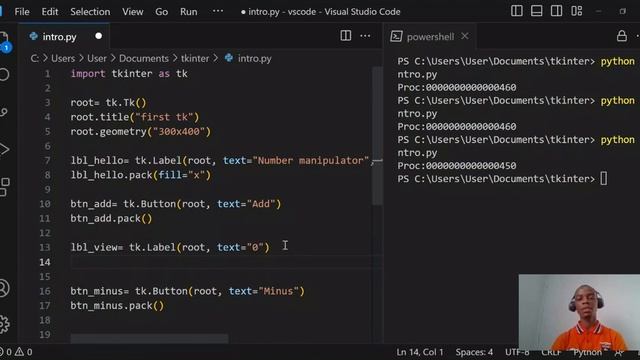Click the root.title("first tk") line
Image resolution: width=640 pixels, height=360 pixels.
(135, 117)
